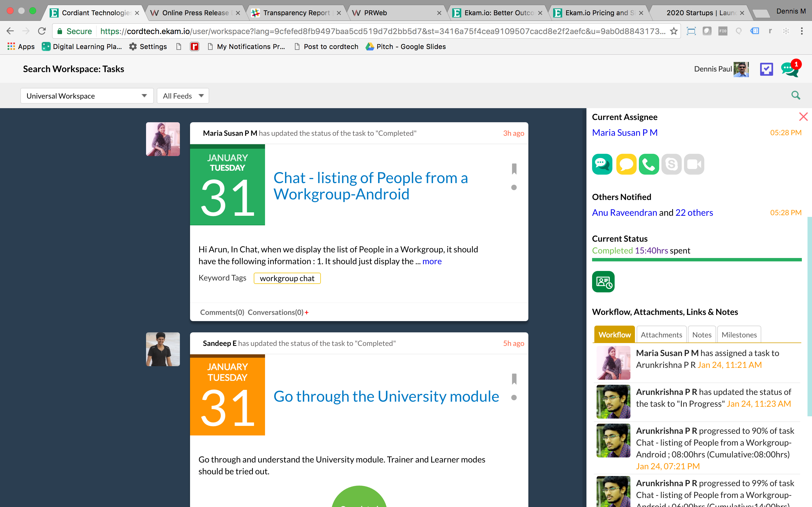
Task: Open the tasks checkbox icon in header
Action: (x=766, y=69)
